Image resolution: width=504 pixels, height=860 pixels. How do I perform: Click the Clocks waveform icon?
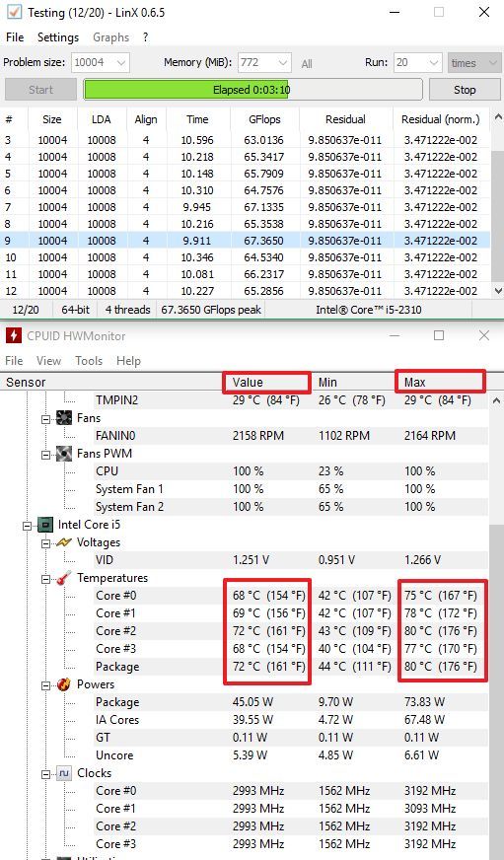[x=64, y=773]
